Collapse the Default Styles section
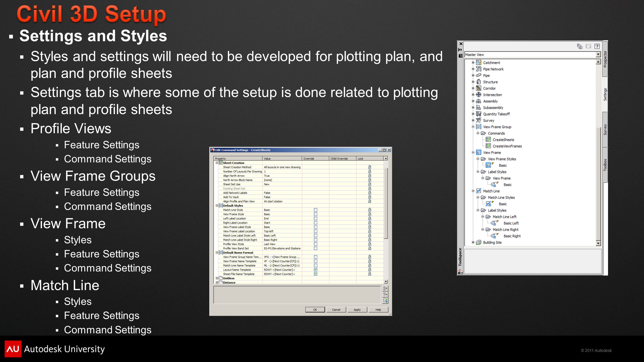This screenshot has width=644, height=362. pyautogui.click(x=217, y=205)
